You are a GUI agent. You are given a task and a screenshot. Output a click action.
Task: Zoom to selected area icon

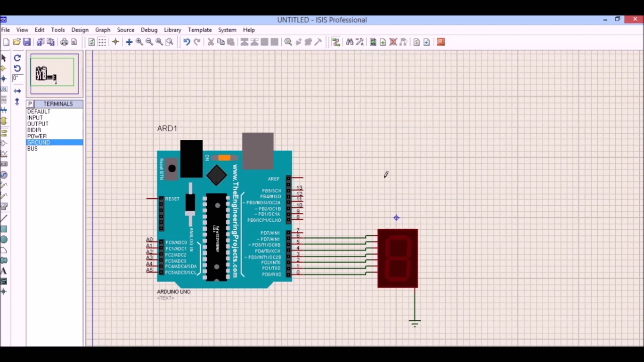(170, 42)
